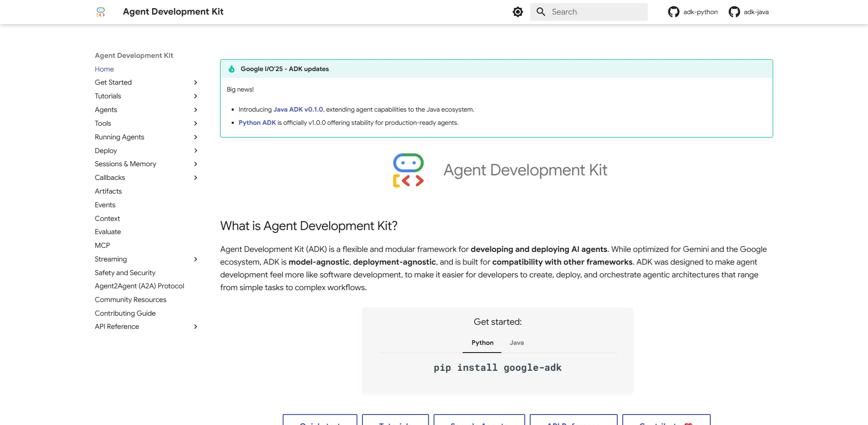Screen dimensions: 868x425
Task: Open the MCP page from the sidebar
Action: [102, 245]
